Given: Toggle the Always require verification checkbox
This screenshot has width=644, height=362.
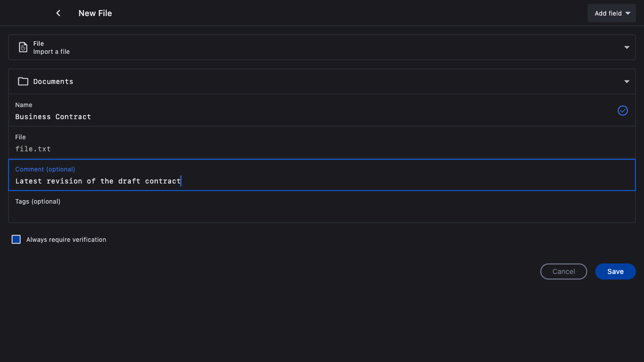Looking at the screenshot, I should 16,239.
